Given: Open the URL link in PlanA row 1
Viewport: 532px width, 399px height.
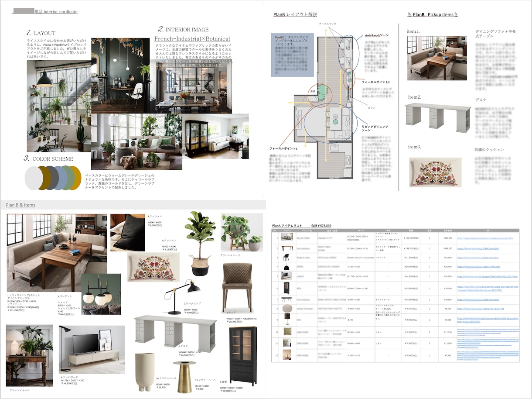Looking at the screenshot, I should tap(485, 238).
